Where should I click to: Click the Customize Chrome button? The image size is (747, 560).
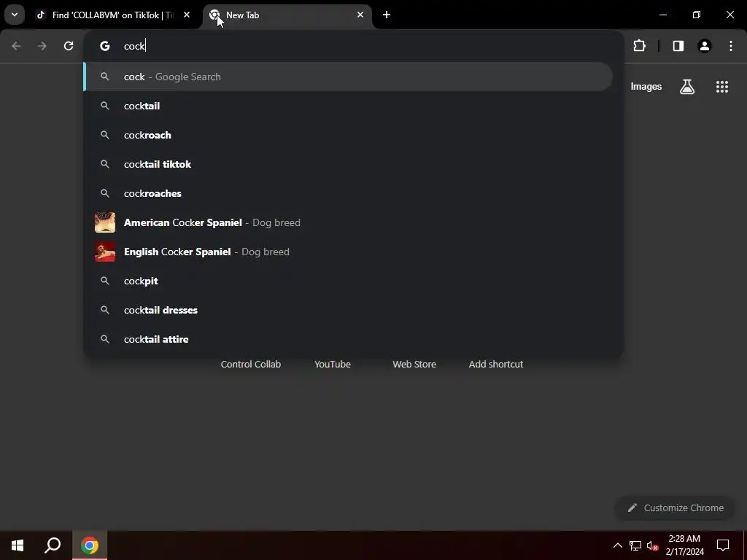(675, 507)
